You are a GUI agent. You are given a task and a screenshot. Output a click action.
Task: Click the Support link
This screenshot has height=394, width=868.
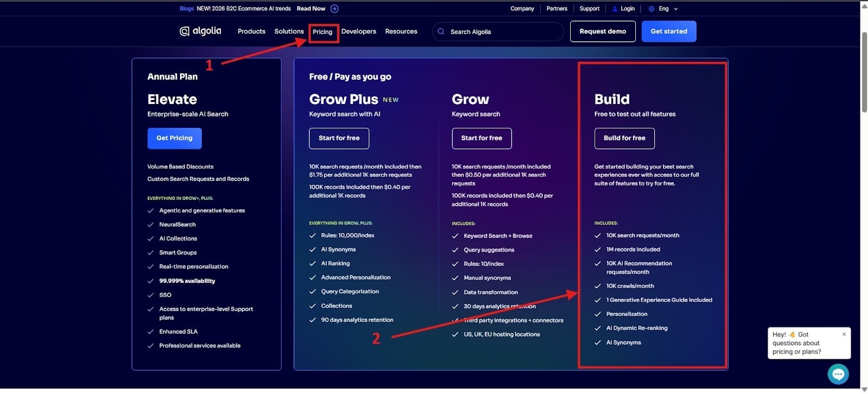coord(589,9)
